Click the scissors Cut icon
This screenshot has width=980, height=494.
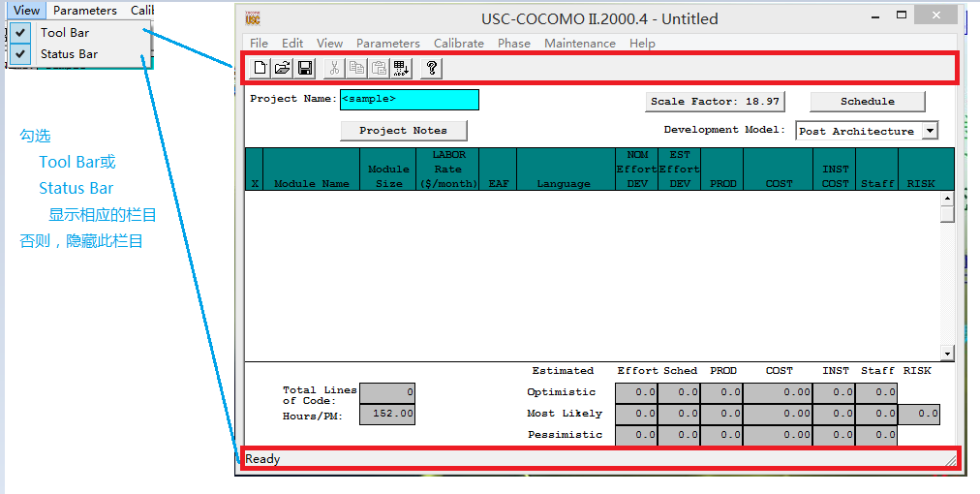point(334,68)
